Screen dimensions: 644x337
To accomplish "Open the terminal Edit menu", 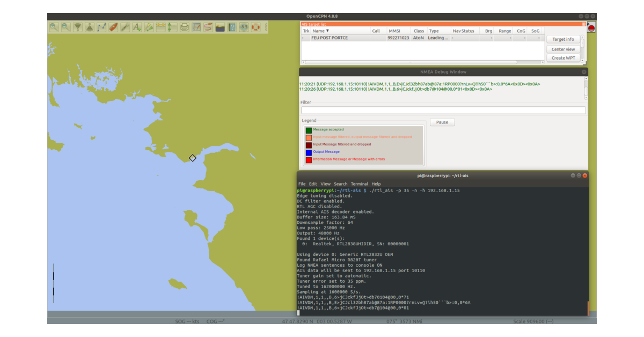I will coord(313,184).
